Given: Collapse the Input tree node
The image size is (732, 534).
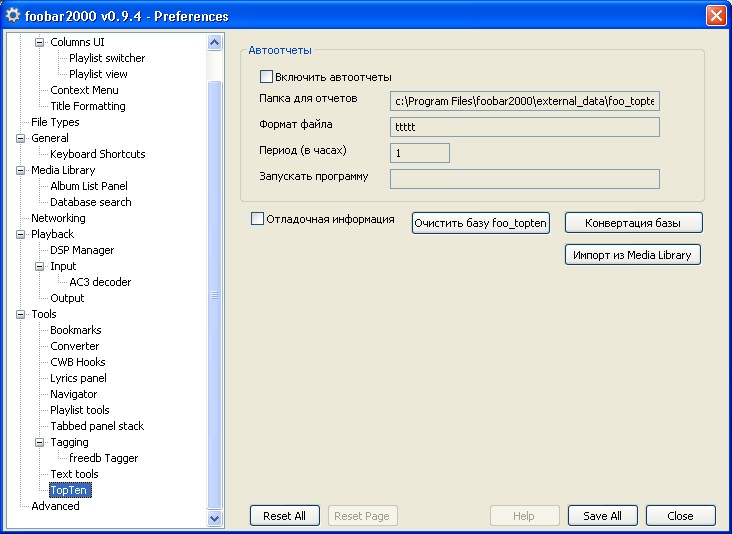Looking at the screenshot, I should tap(40, 266).
